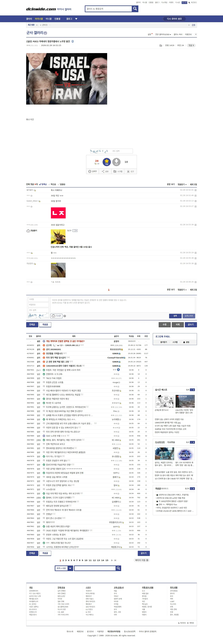Switch to 개념글 tab above list

point(45,324)
